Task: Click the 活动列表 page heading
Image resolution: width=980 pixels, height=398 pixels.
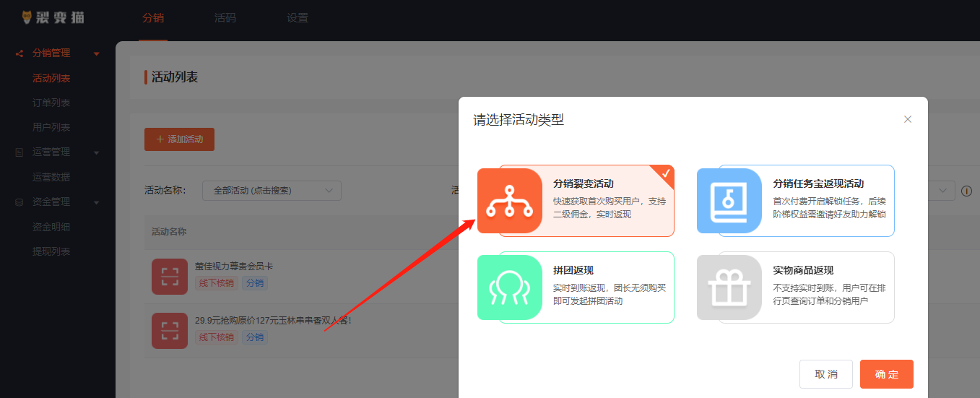Action: pyautogui.click(x=175, y=77)
